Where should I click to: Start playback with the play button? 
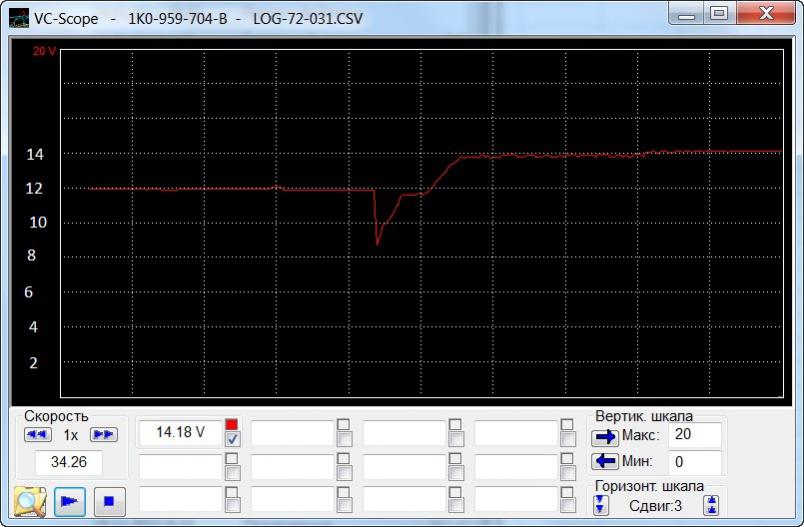click(69, 501)
